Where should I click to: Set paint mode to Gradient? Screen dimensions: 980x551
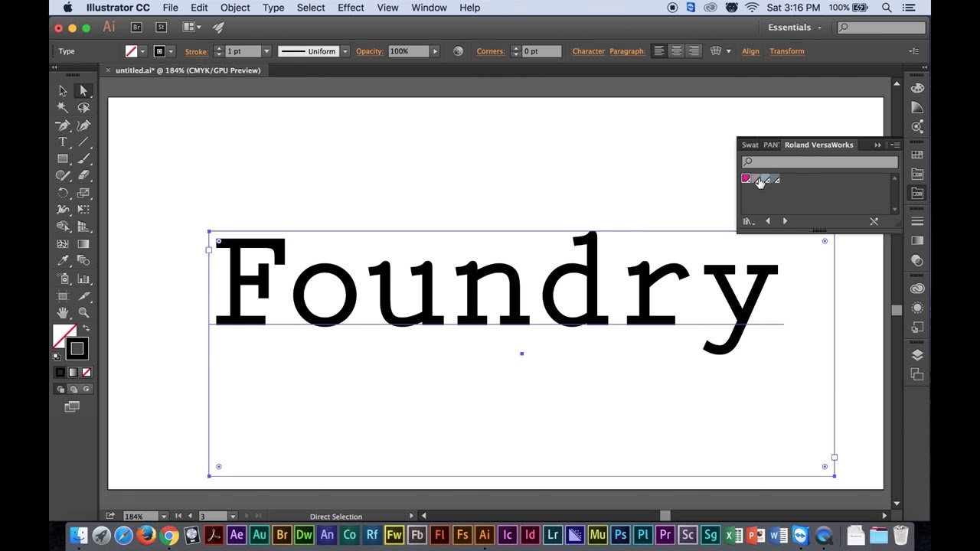(x=73, y=373)
